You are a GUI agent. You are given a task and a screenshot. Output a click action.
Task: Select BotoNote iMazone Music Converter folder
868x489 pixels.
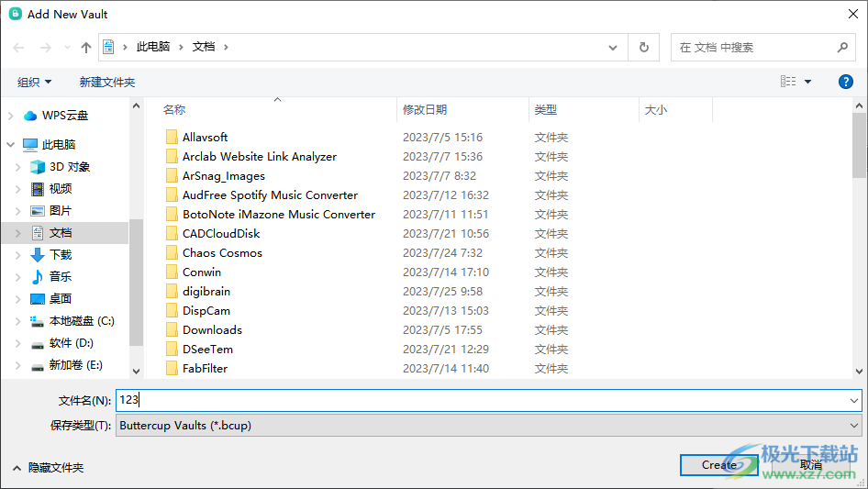279,215
